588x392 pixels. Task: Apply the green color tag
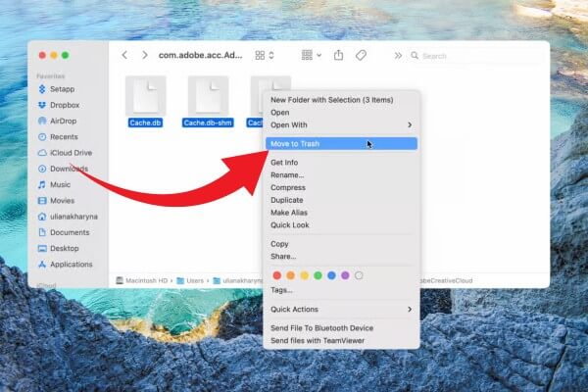pos(318,275)
